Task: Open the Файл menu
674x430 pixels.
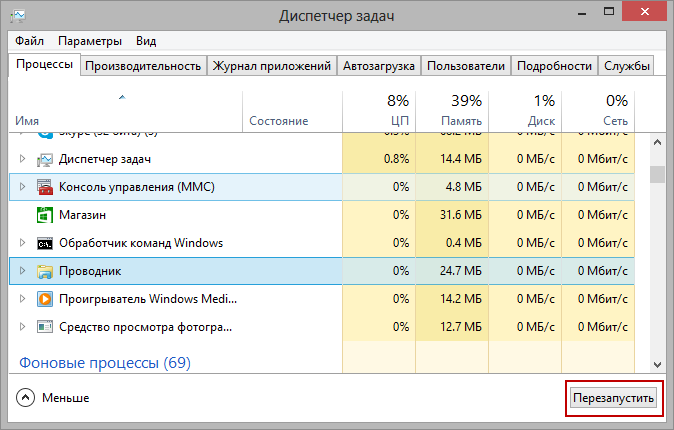Action: click(29, 41)
